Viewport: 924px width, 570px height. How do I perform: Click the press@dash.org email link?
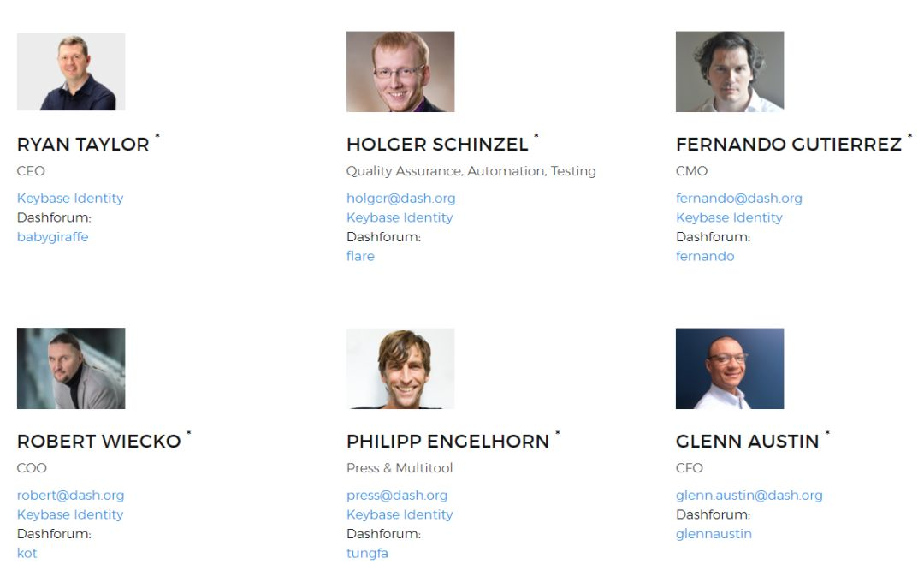pyautogui.click(x=397, y=496)
